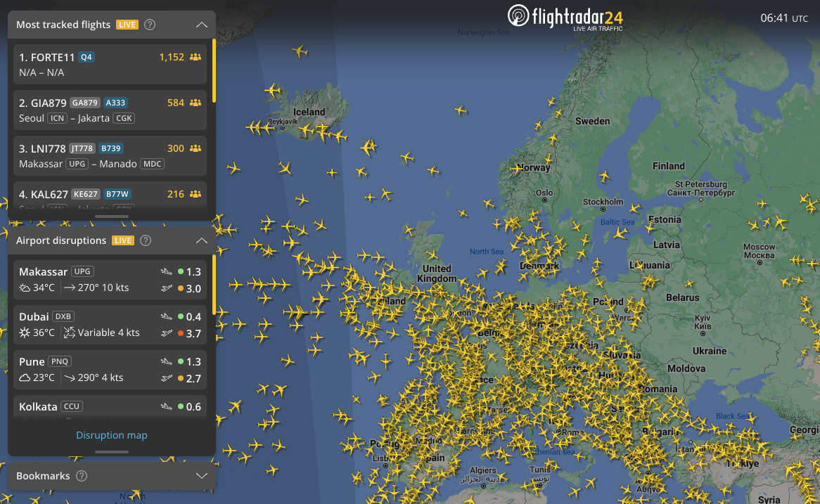Image resolution: width=820 pixels, height=504 pixels.
Task: Click Dubai departures icon beside 3.7
Action: (x=166, y=333)
